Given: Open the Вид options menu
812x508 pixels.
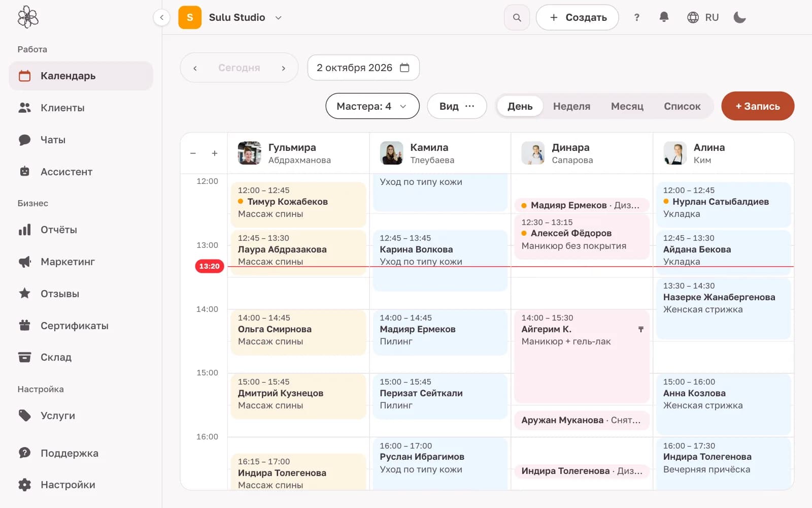Looking at the screenshot, I should click(x=457, y=106).
